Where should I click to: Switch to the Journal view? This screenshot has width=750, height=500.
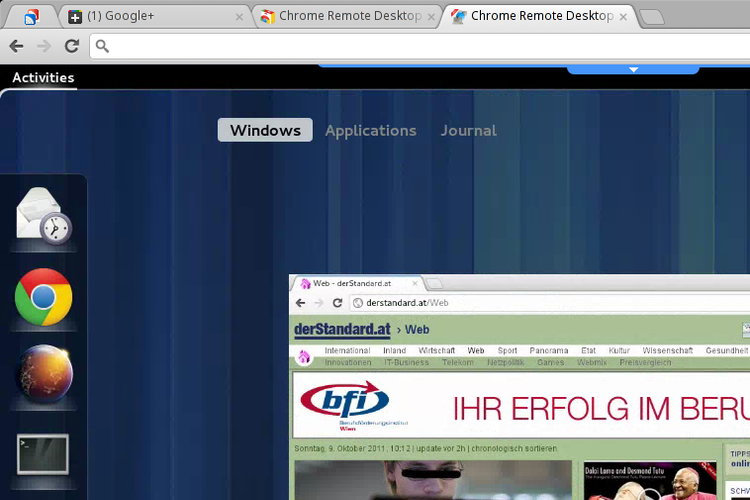click(x=468, y=130)
